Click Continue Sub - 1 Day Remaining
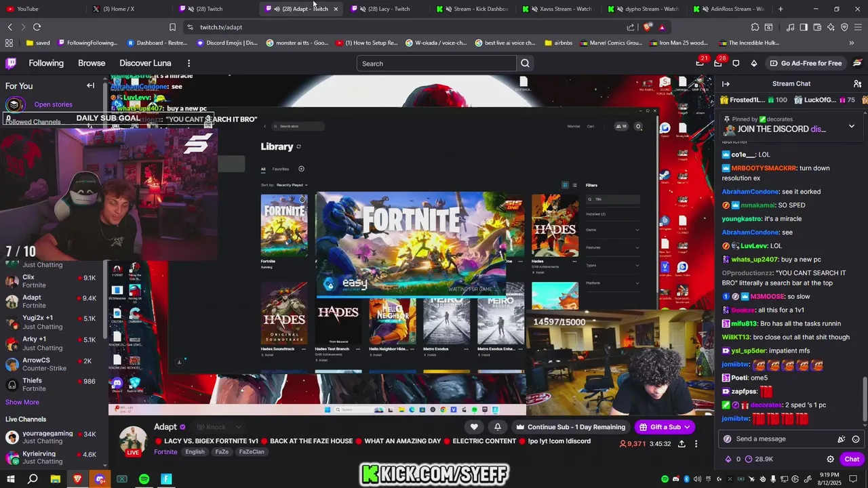868x488 pixels. click(x=570, y=427)
